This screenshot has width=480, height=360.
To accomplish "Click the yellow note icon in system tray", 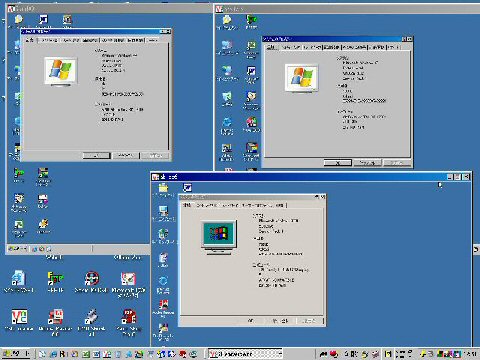I will point(388,354).
